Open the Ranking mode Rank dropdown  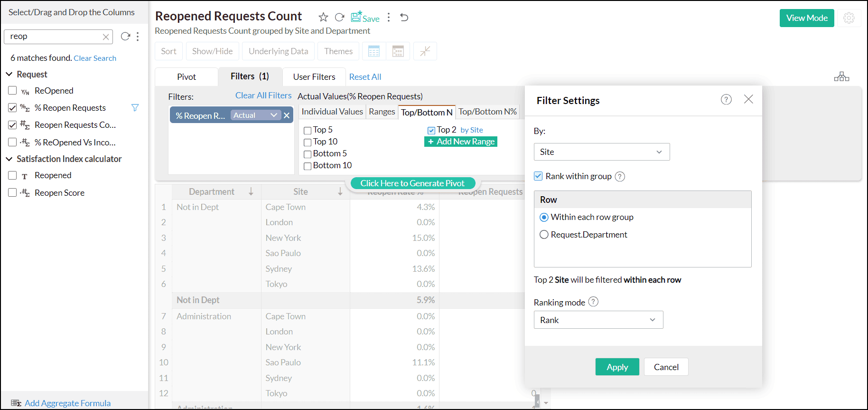(598, 320)
